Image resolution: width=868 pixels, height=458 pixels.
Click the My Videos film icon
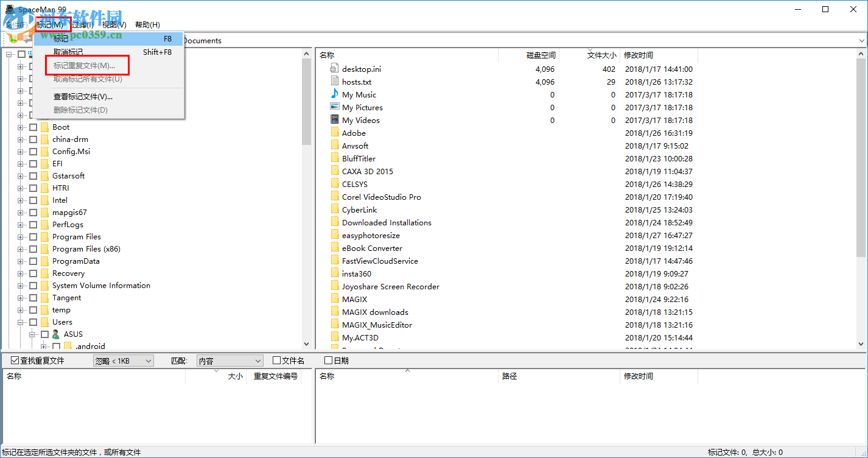(x=334, y=120)
